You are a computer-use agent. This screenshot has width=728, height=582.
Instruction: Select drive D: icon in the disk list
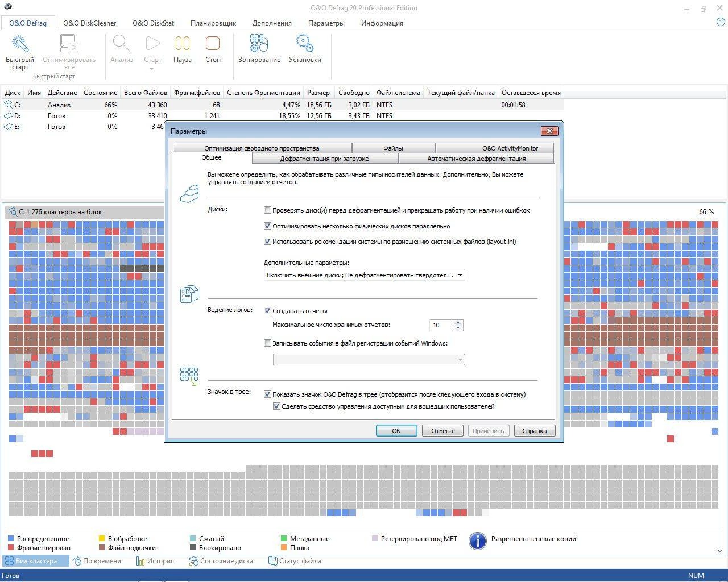[x=9, y=115]
